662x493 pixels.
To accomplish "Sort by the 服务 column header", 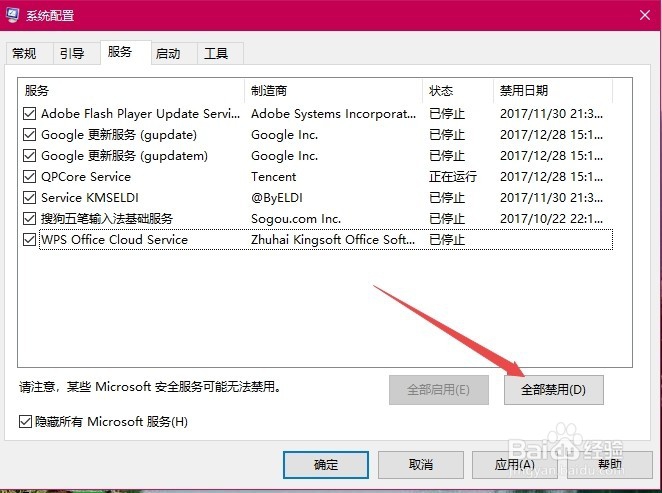I will [131, 90].
